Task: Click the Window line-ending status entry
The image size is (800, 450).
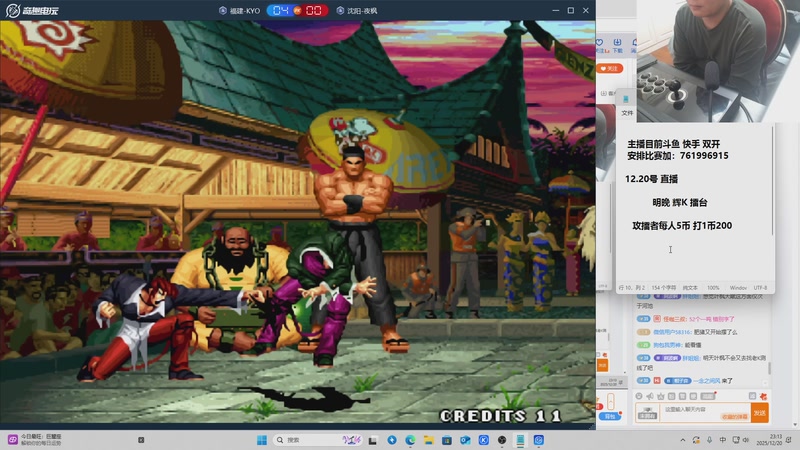Action: 738,288
